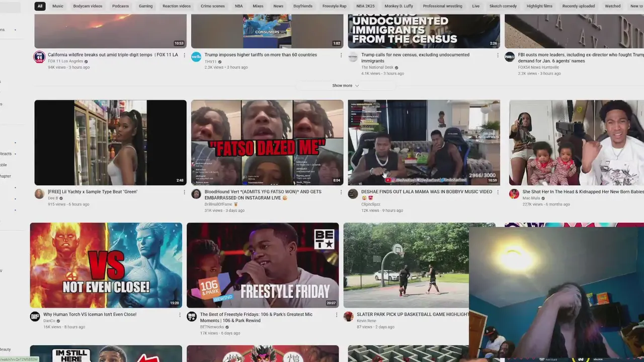Image resolution: width=644 pixels, height=362 pixels.
Task: Open California wildfire video title
Action: tap(113, 55)
